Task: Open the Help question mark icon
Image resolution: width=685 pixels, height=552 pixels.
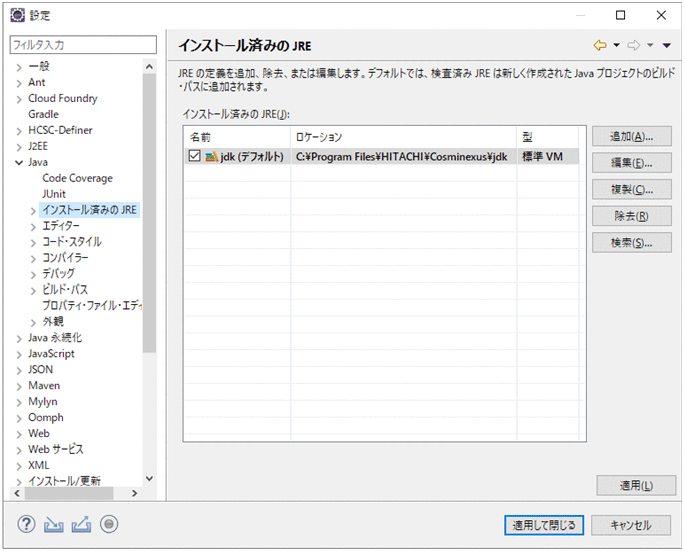Action: tap(26, 524)
